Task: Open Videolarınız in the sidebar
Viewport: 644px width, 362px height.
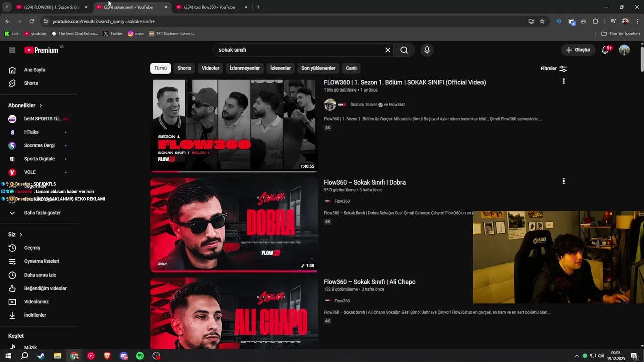Action: coord(35,302)
